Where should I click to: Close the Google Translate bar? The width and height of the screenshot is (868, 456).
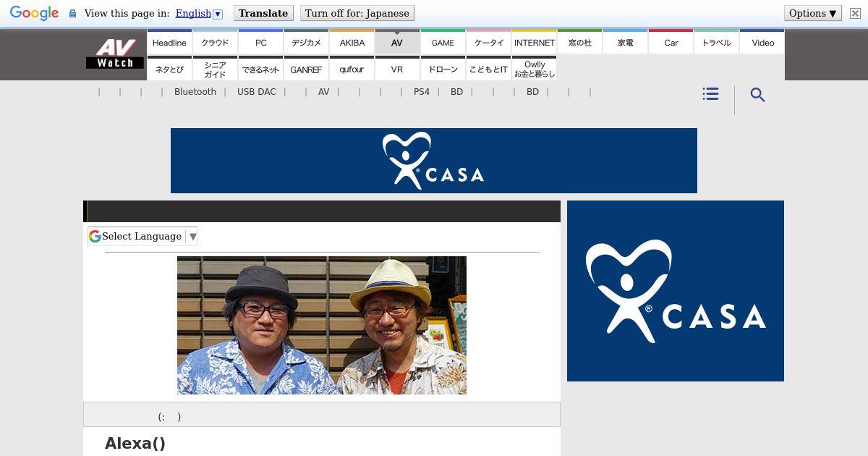coord(855,13)
